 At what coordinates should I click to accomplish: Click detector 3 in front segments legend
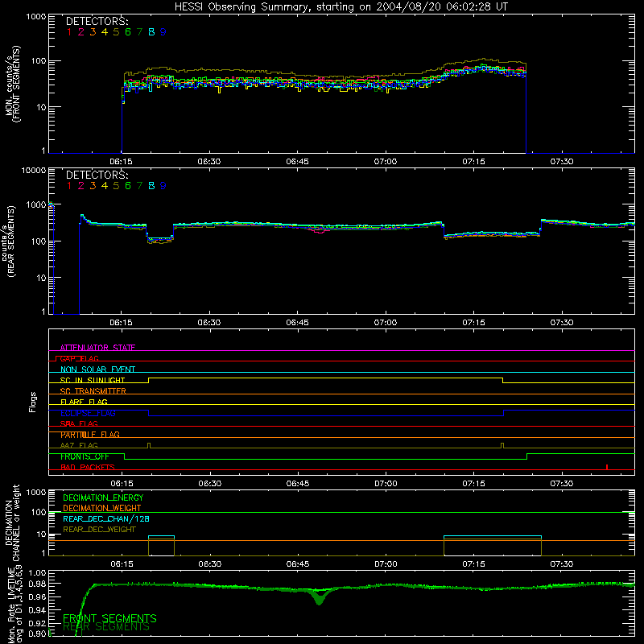click(x=93, y=32)
